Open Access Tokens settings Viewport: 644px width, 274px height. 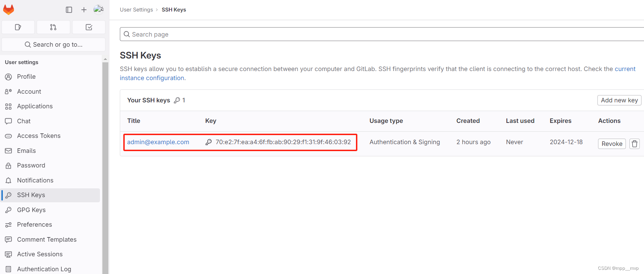(x=51, y=136)
